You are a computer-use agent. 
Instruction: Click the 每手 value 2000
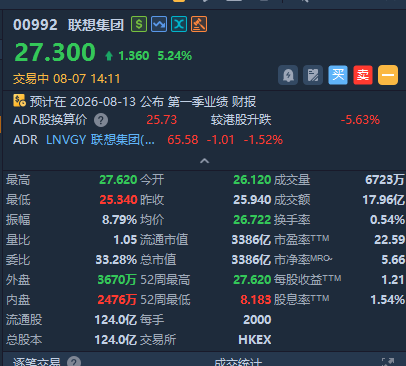(257, 320)
